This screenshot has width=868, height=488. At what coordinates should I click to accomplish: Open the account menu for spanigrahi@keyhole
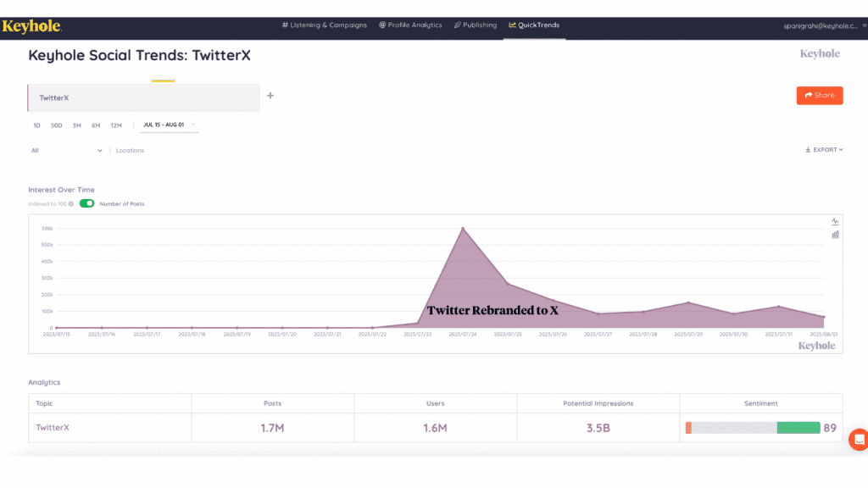[x=825, y=26]
